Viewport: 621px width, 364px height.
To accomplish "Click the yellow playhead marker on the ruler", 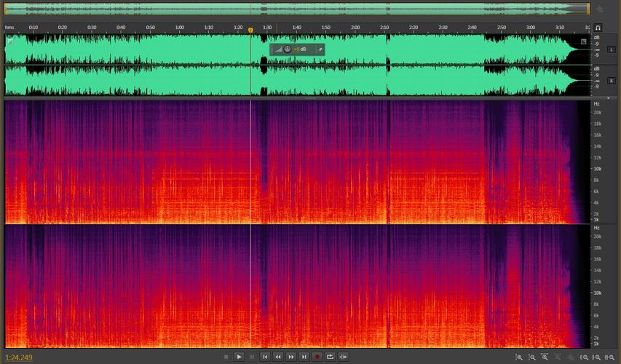I will click(250, 30).
